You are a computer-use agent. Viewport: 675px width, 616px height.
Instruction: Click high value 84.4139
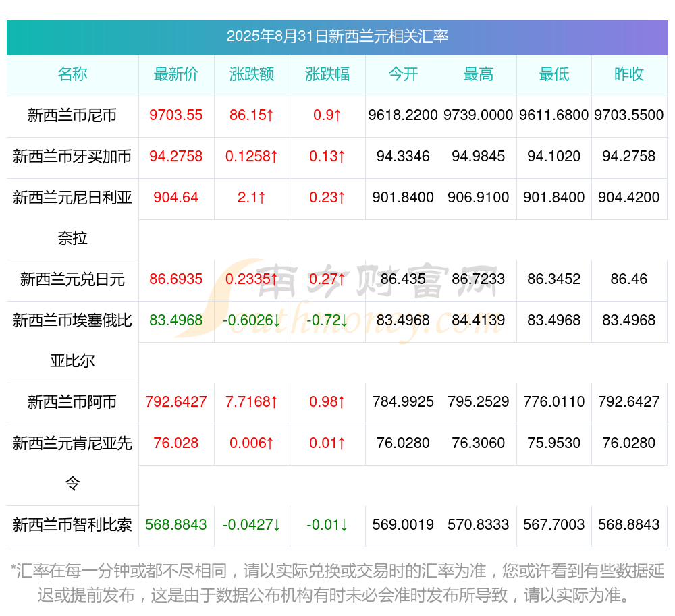pos(479,320)
